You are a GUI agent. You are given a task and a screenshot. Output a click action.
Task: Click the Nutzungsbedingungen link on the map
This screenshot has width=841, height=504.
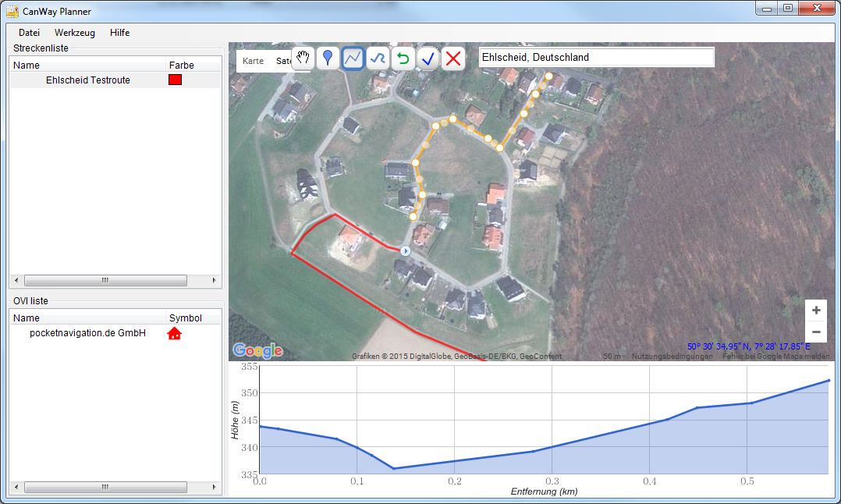pyautogui.click(x=672, y=357)
